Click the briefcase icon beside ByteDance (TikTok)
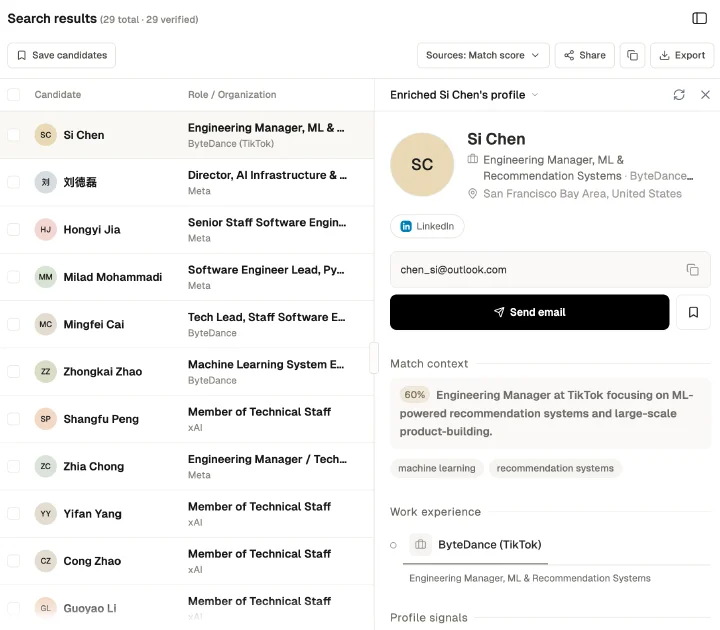The width and height of the screenshot is (720, 630). click(x=421, y=545)
